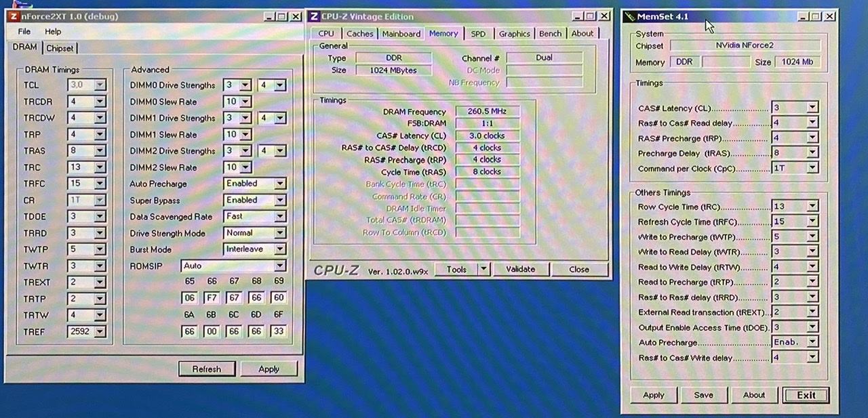Open the TWTP dropdown in nForce2XT

coord(100,249)
